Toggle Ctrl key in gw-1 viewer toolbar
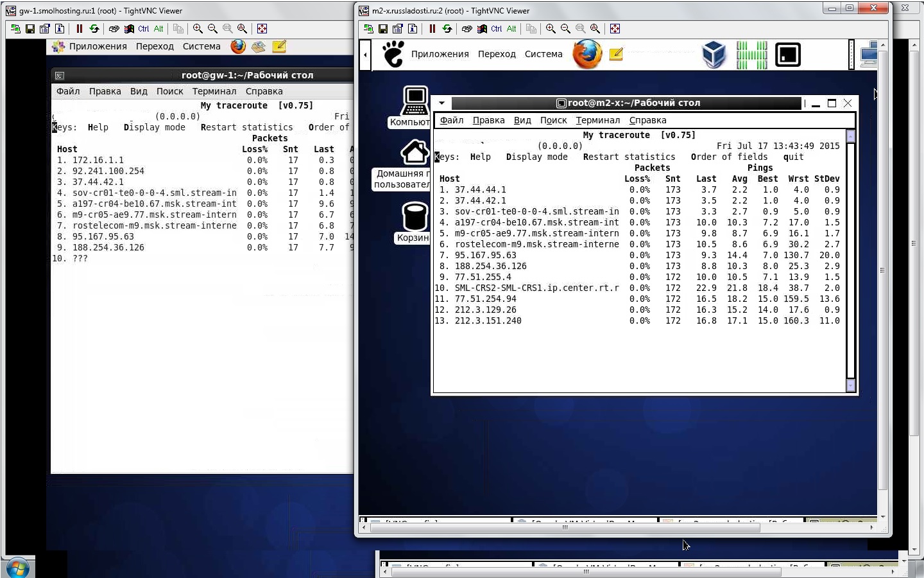 point(144,29)
